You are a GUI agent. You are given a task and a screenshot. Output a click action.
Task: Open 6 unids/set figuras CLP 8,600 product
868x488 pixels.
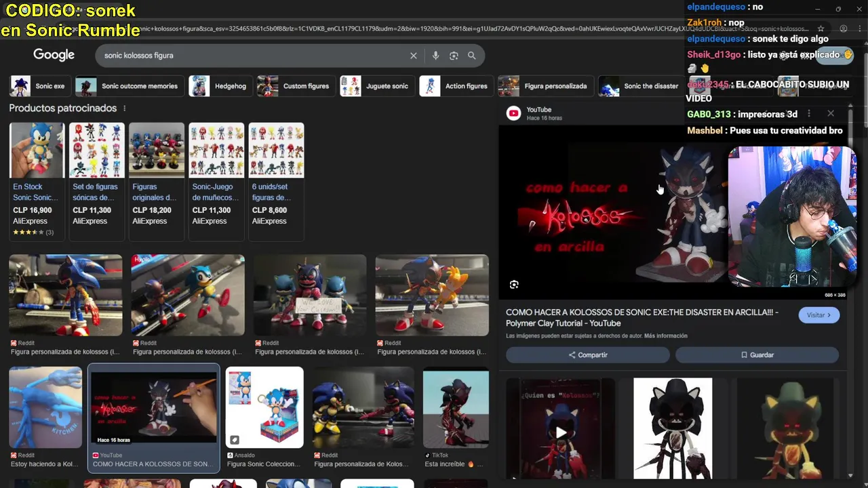[x=275, y=182]
